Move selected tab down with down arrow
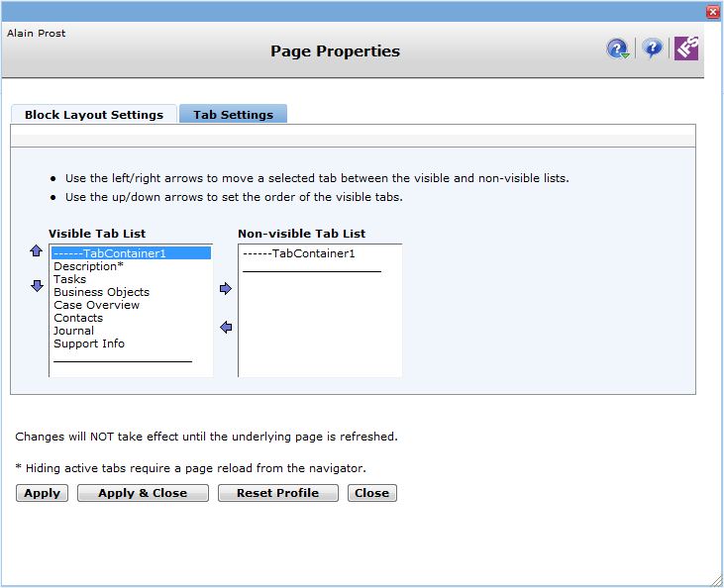The height and width of the screenshot is (588, 724). click(x=37, y=286)
